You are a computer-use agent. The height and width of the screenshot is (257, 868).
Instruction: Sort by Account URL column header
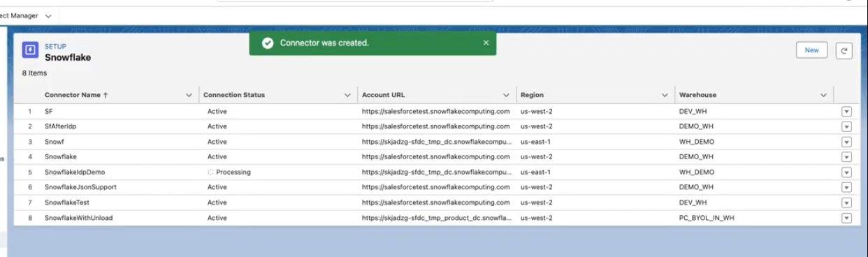[x=383, y=95]
